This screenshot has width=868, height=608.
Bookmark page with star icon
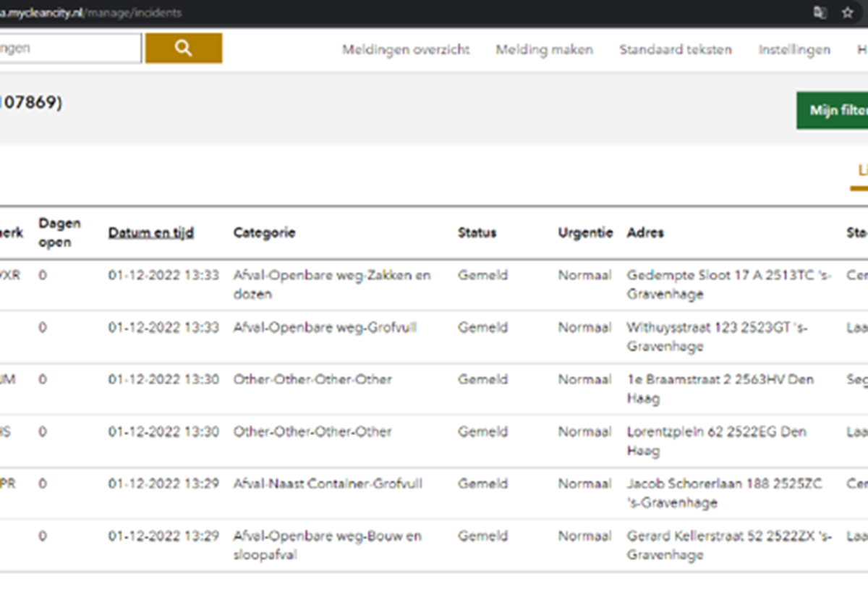[847, 13]
